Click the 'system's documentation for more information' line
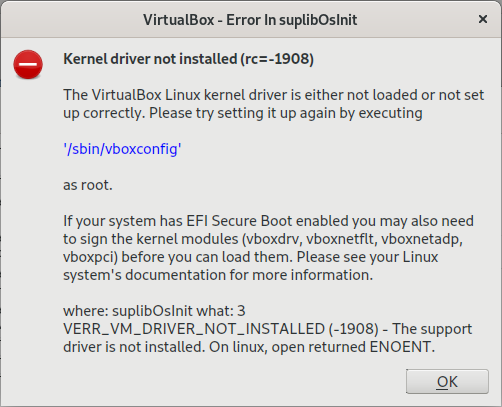Image resolution: width=502 pixels, height=407 pixels. coord(218,275)
